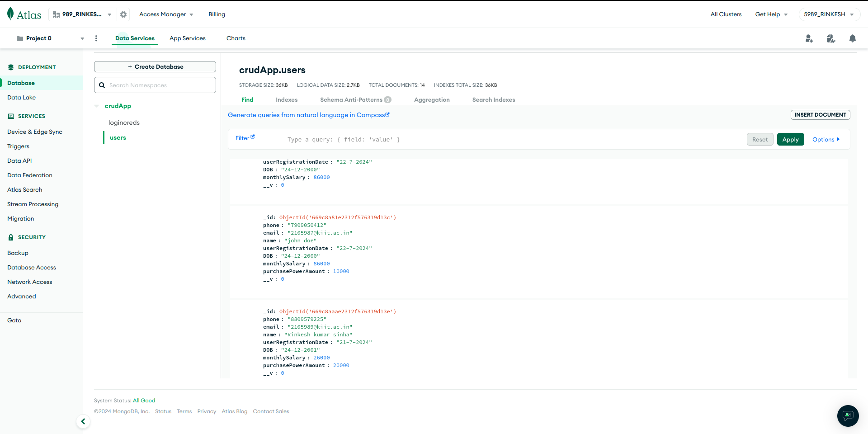Open project activity feed icon
This screenshot has width=868, height=434.
point(831,38)
